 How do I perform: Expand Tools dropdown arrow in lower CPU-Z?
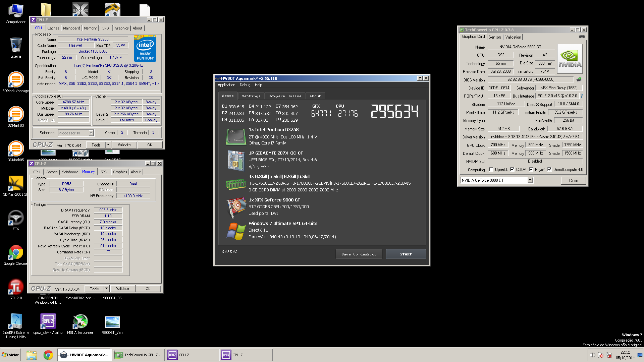[x=106, y=289]
